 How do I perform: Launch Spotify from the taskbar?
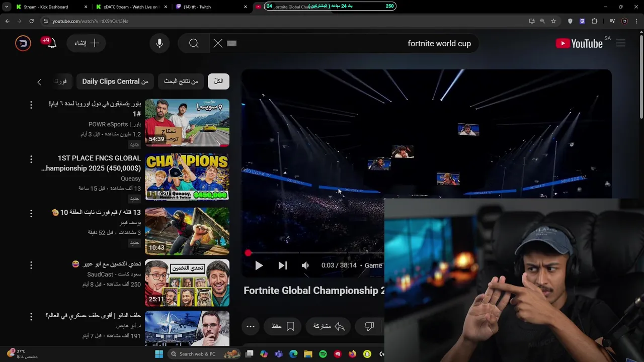tap(323, 354)
